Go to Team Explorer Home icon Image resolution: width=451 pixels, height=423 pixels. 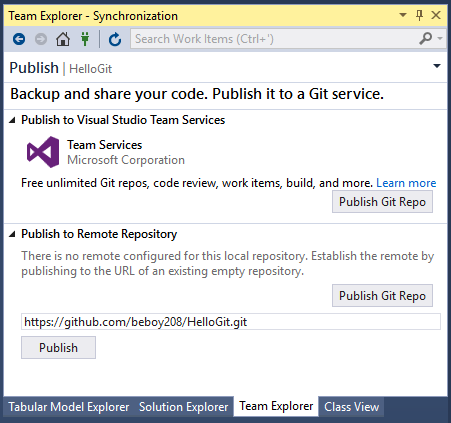63,39
